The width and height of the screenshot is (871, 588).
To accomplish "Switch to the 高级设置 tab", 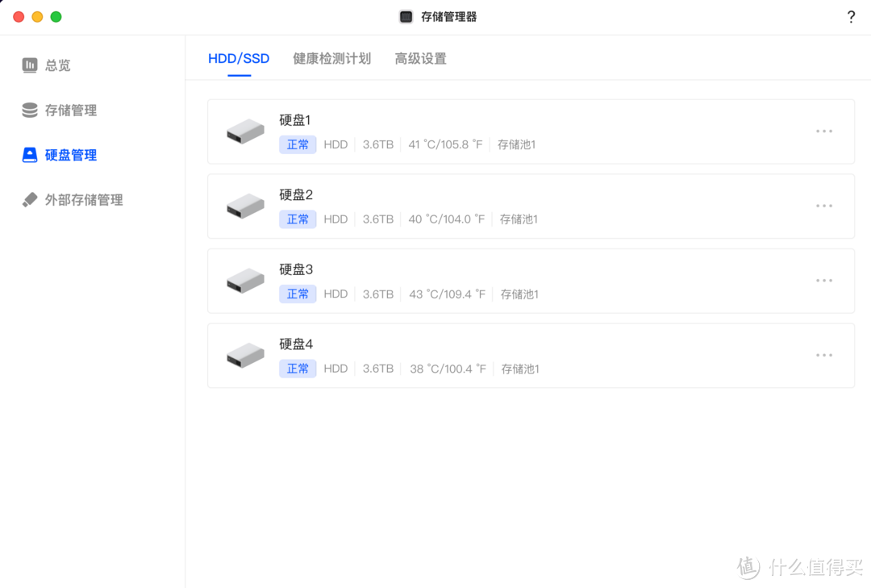I will coord(420,58).
